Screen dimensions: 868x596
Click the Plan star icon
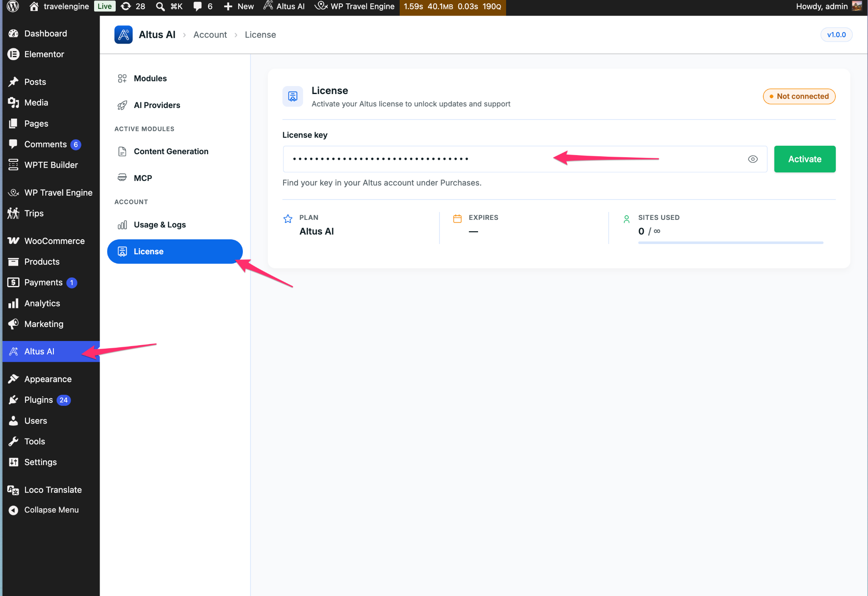pyautogui.click(x=288, y=219)
